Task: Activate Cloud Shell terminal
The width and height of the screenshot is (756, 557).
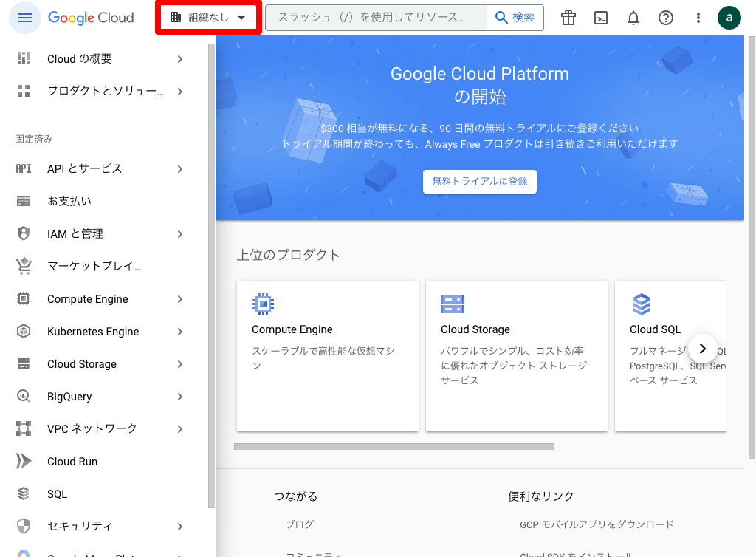Action: (x=600, y=17)
